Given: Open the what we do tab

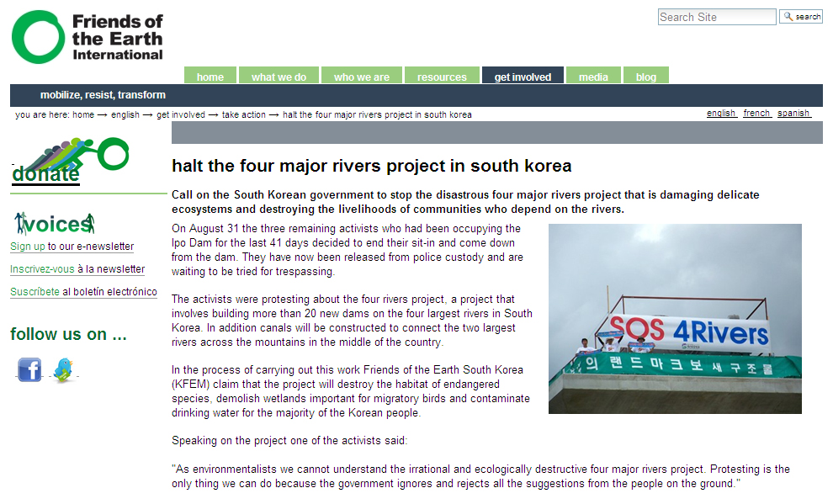Looking at the screenshot, I should (x=279, y=76).
